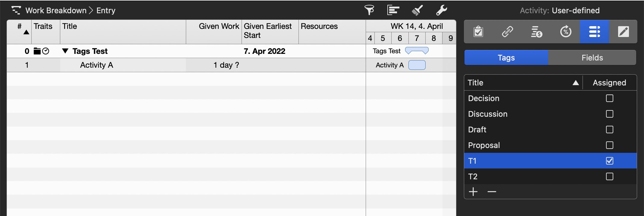Click the Activity A bar in Gantt chart
This screenshot has height=216, width=644.
pyautogui.click(x=417, y=65)
